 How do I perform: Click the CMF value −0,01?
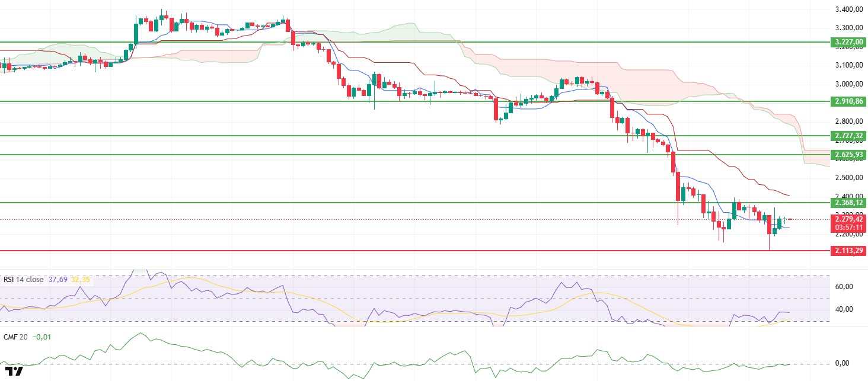pos(40,336)
